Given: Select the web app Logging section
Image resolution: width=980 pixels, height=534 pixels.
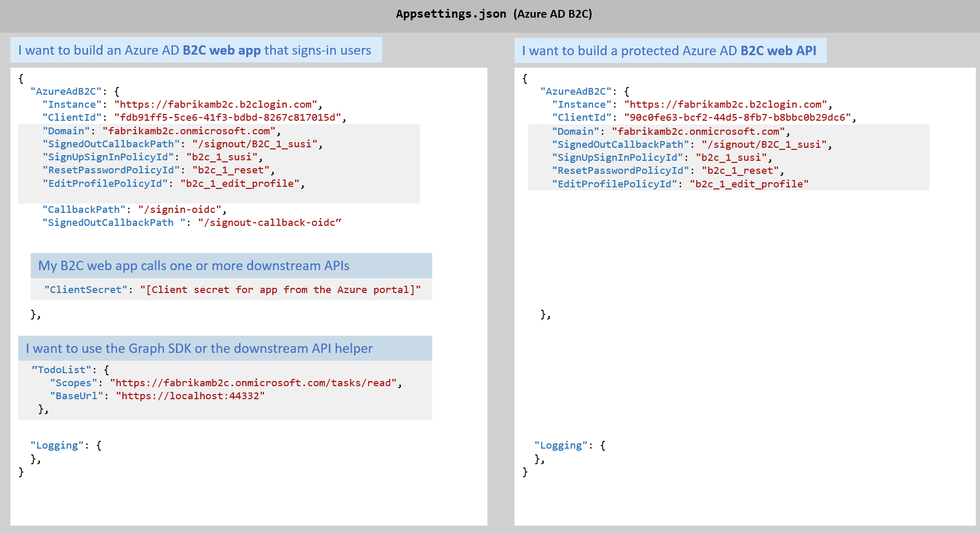Looking at the screenshot, I should pyautogui.click(x=58, y=445).
